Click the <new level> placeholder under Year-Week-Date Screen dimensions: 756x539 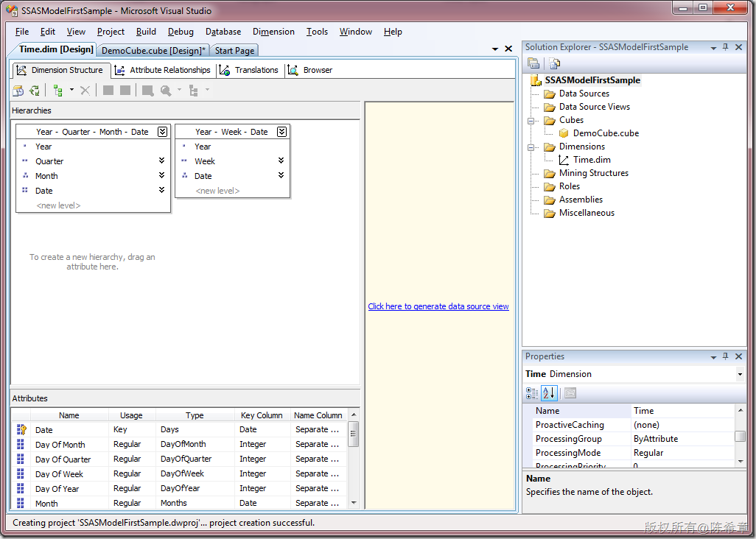[x=217, y=191]
